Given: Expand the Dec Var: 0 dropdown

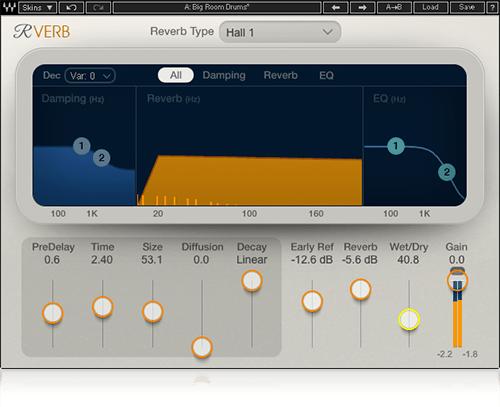Looking at the screenshot, I should [x=90, y=76].
